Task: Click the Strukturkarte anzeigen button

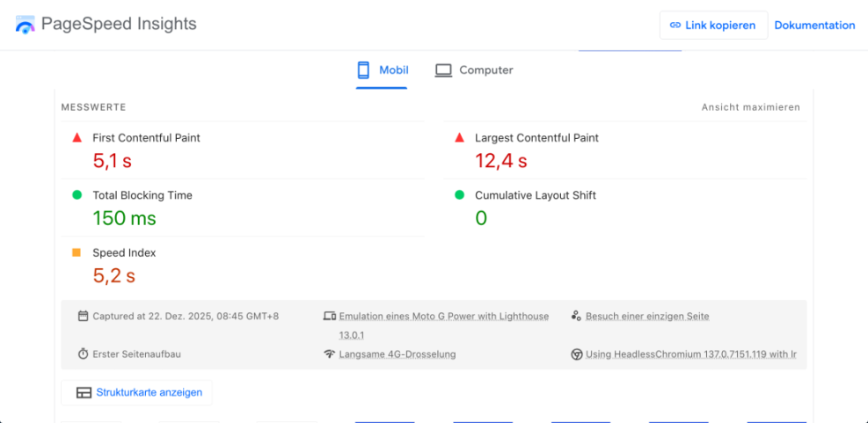Action: point(136,392)
